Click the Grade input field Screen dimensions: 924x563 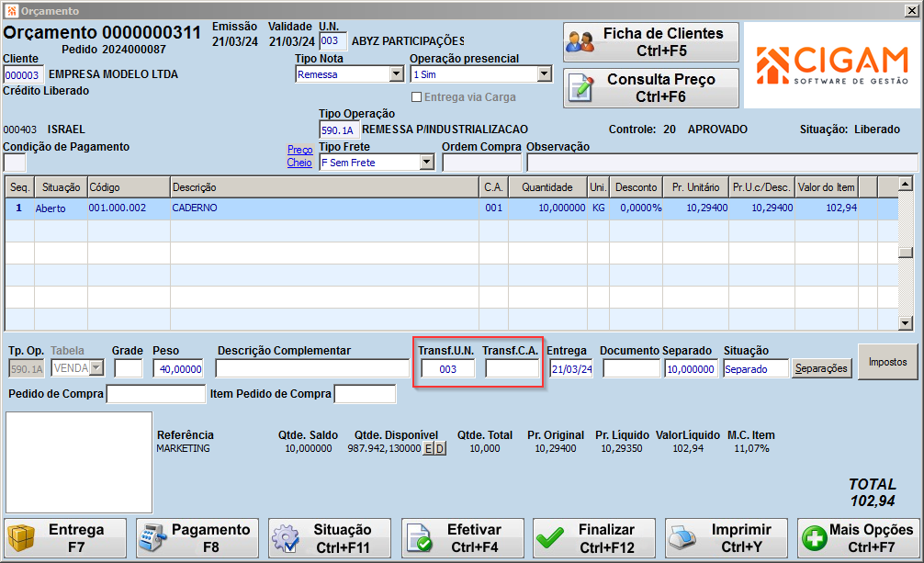tap(129, 368)
